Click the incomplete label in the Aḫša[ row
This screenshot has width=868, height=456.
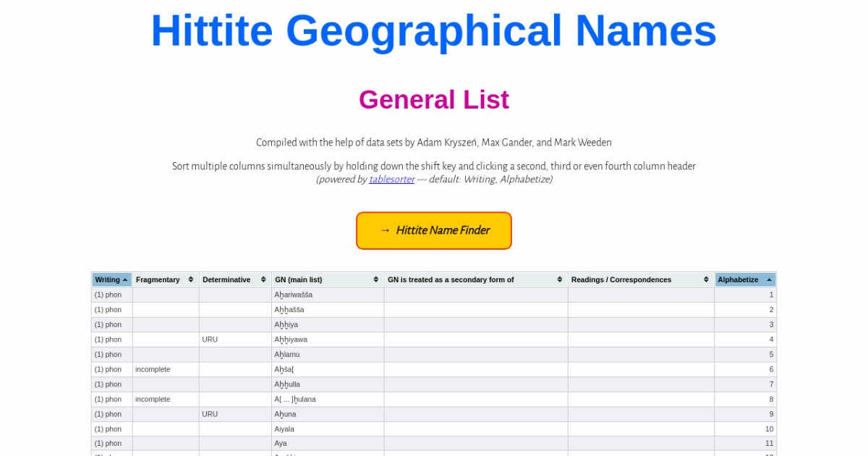click(153, 369)
